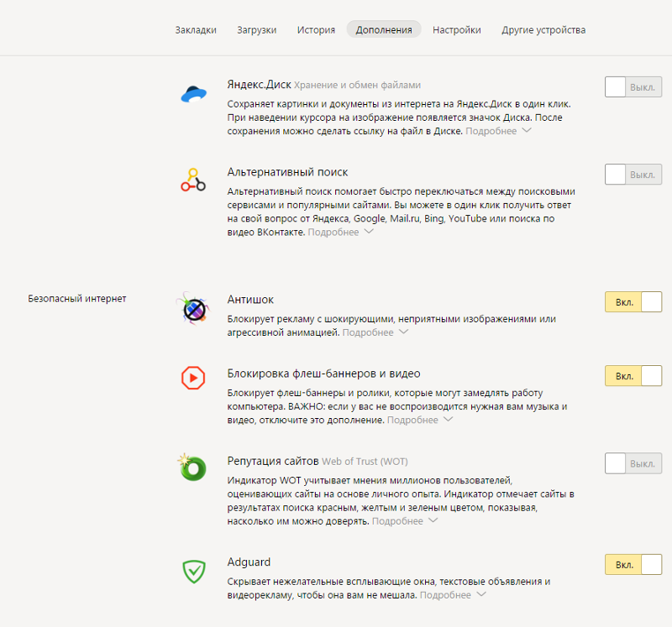Screen dimensions: 672x627
Task: Click Подробнее link under Adguard
Action: [x=445, y=595]
